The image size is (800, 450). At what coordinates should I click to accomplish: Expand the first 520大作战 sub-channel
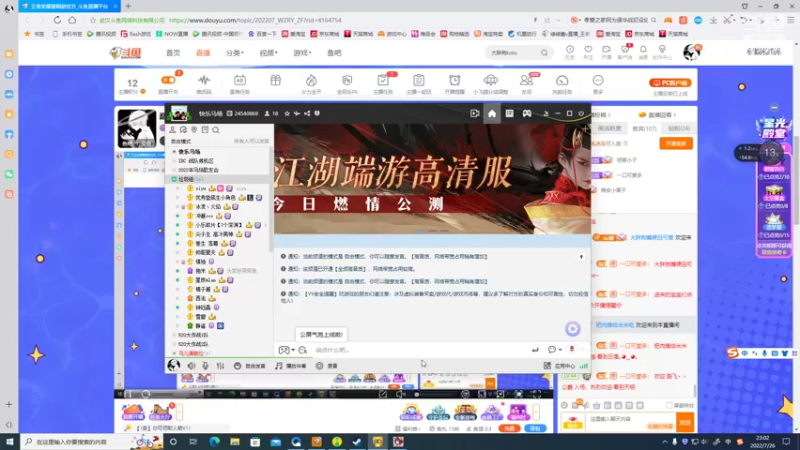pyautogui.click(x=174, y=335)
